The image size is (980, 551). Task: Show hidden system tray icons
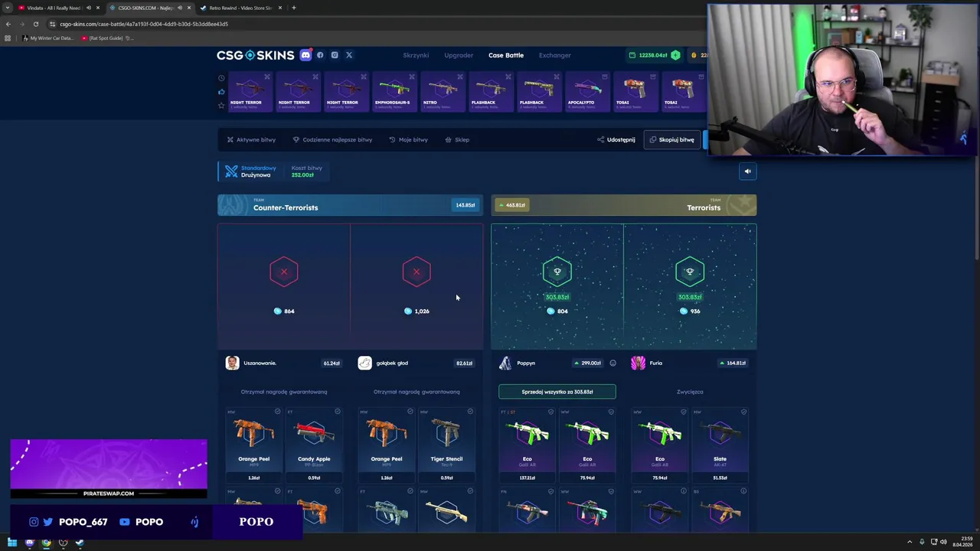click(910, 543)
